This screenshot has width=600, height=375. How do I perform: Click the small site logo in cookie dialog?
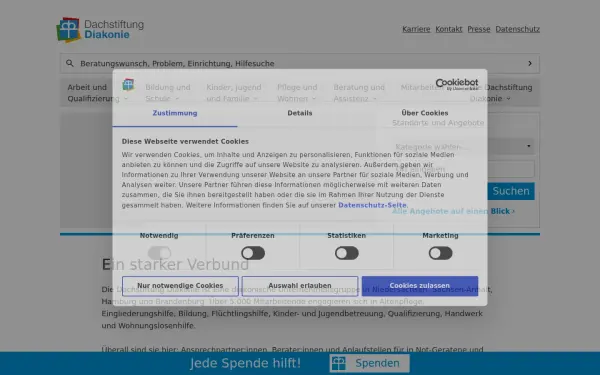(x=128, y=85)
